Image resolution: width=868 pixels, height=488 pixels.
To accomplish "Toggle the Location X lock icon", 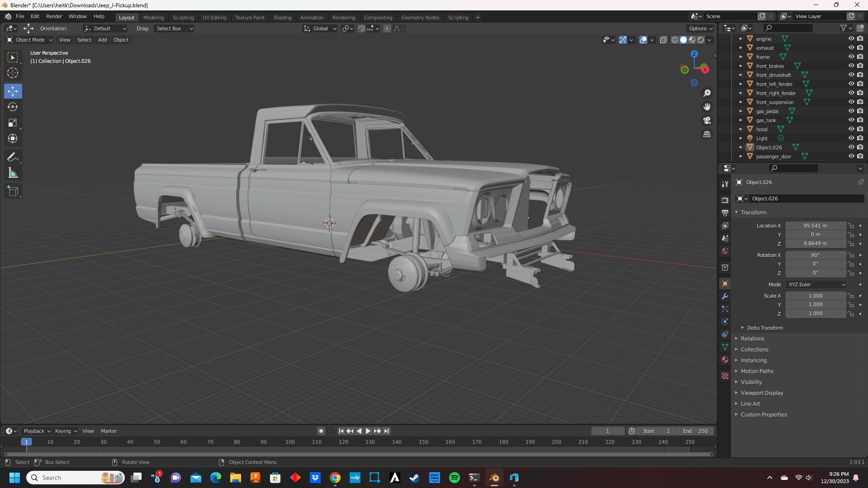I will pyautogui.click(x=851, y=226).
